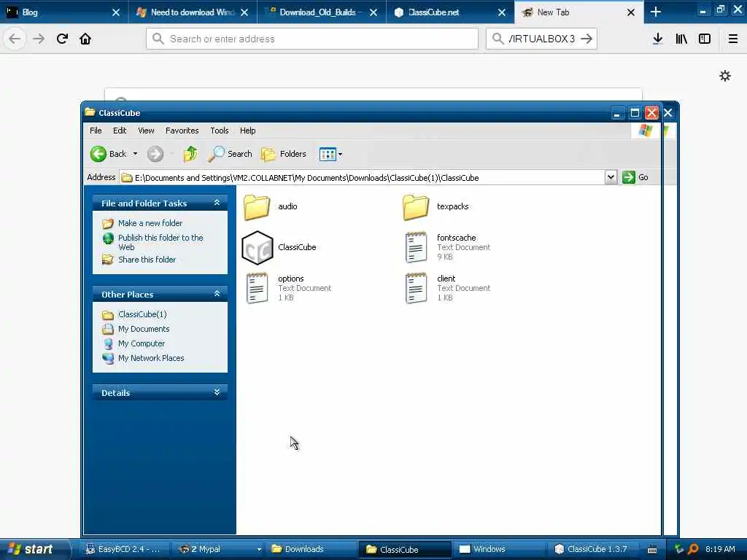The image size is (747, 560).
Task: Switch to Downloads taskbar window
Action: tap(311, 549)
